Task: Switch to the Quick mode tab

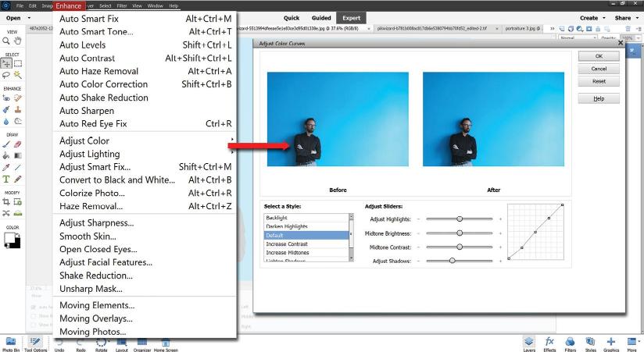Action: pos(292,18)
